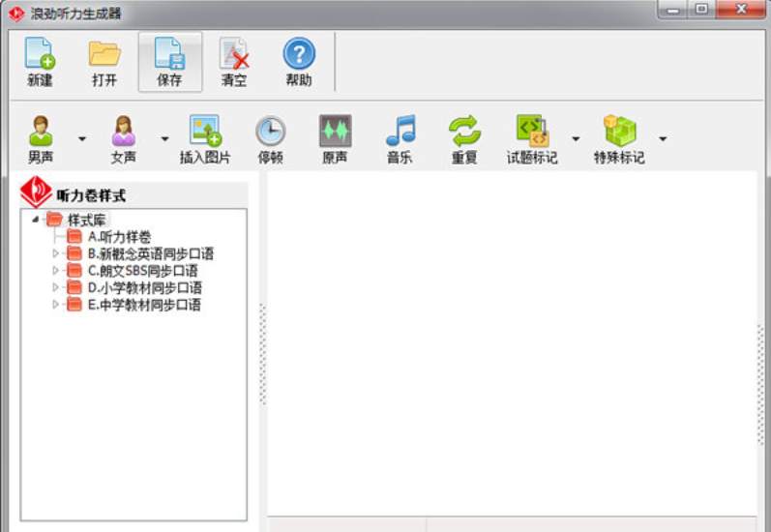
Task: Select B.新概念英语同步口语 item
Action: pyautogui.click(x=140, y=253)
